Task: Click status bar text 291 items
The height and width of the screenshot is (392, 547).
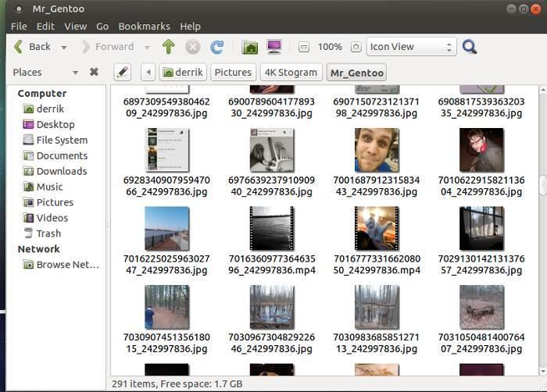Action: coord(134,384)
